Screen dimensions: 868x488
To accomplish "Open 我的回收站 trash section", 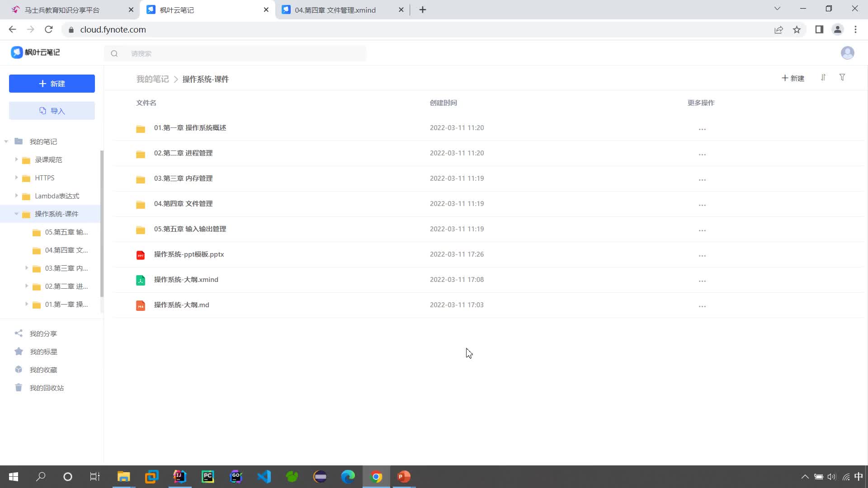I will [x=47, y=388].
